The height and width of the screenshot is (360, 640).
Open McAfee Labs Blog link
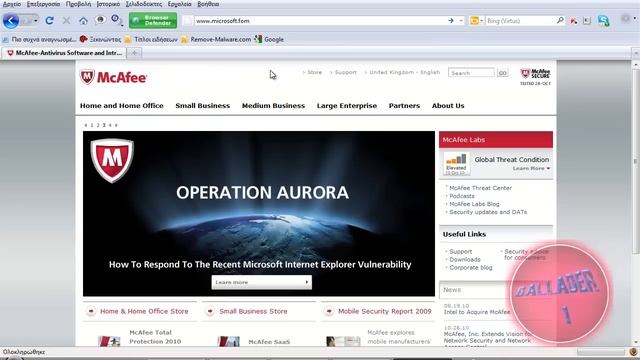[474, 204]
